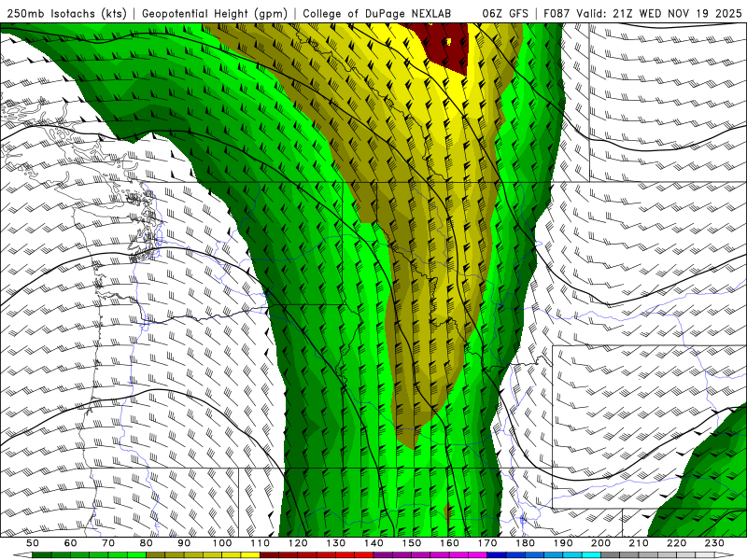Screen dimensions: 747x560
Task: Pick the dark gray swatch just above 200
Action: [611, 555]
